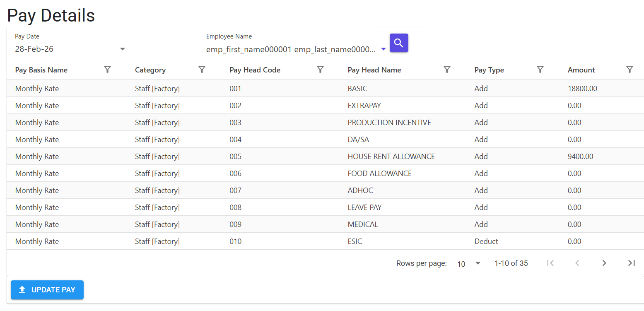Viewport: 644px width, 311px height.
Task: Click pay head code 010
Action: [x=235, y=241]
